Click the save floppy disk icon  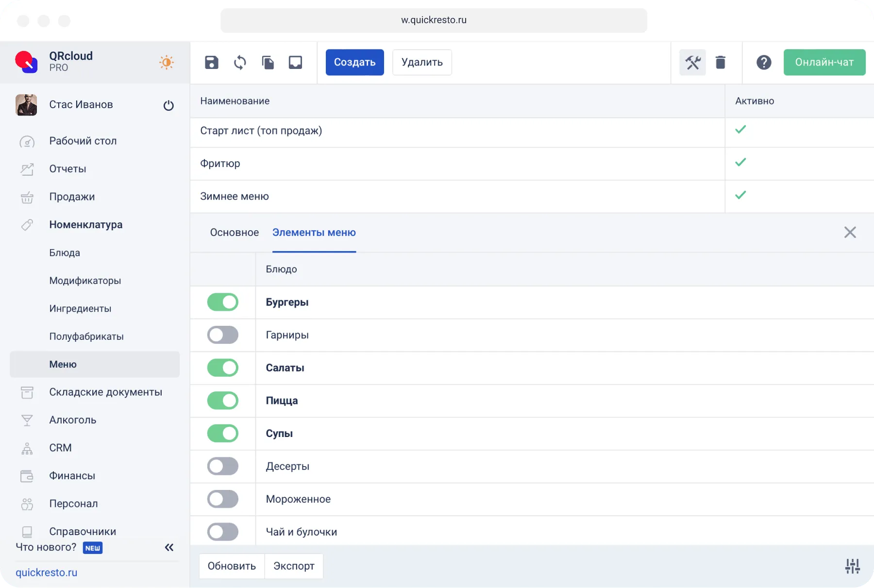212,62
